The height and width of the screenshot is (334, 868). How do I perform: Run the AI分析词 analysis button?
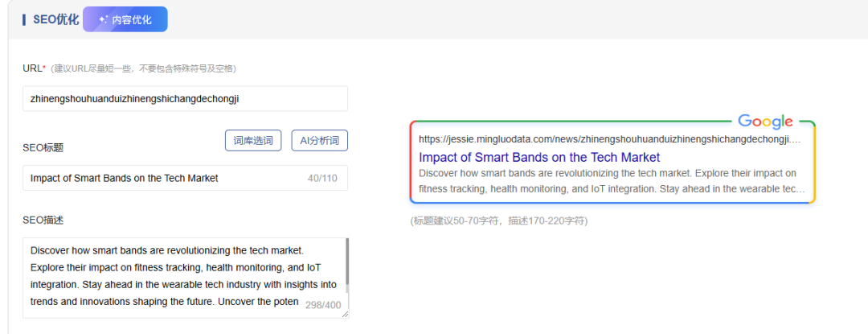point(319,141)
